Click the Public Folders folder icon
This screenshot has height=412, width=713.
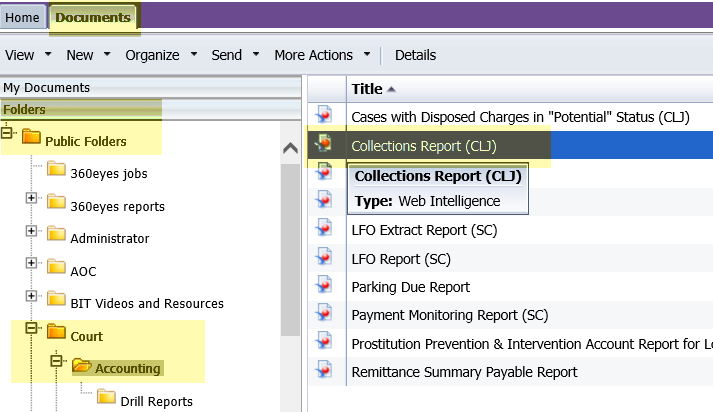point(31,136)
